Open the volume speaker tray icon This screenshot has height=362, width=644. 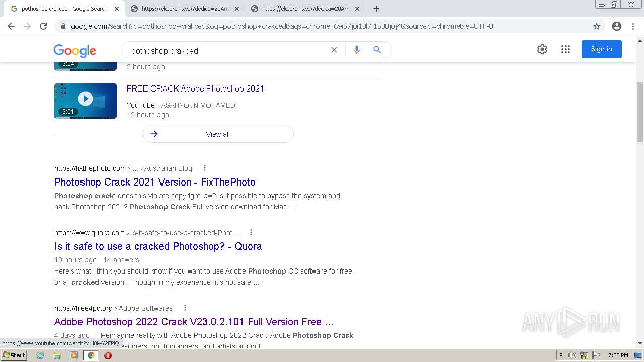[572, 355]
